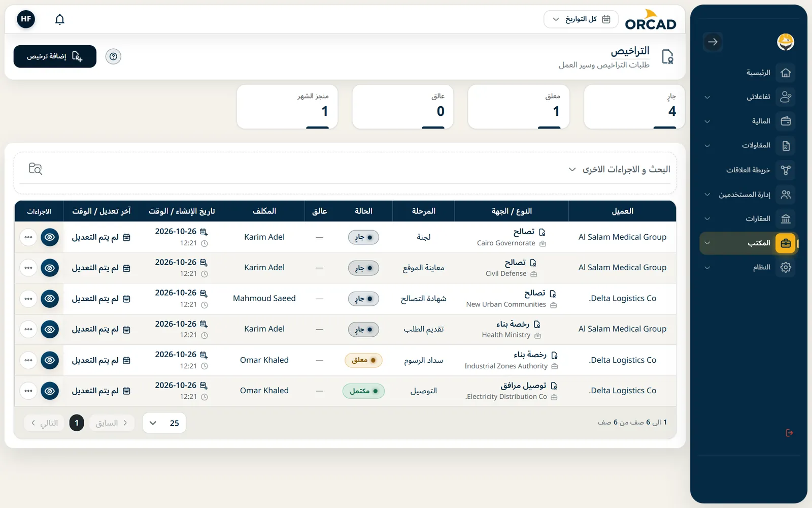812x508 pixels.
Task: Click the إضافة ترخيص button
Action: tap(55, 56)
